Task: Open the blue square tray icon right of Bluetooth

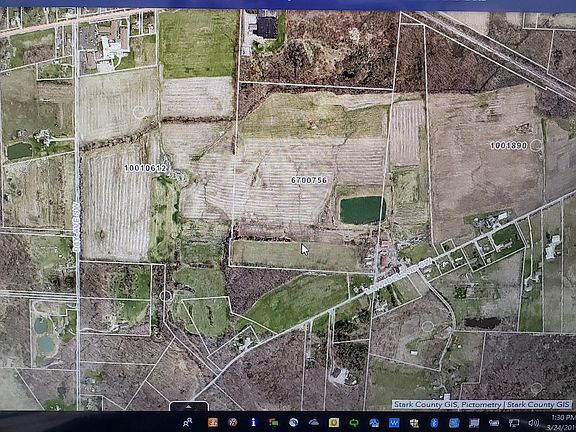Action: pos(454,422)
